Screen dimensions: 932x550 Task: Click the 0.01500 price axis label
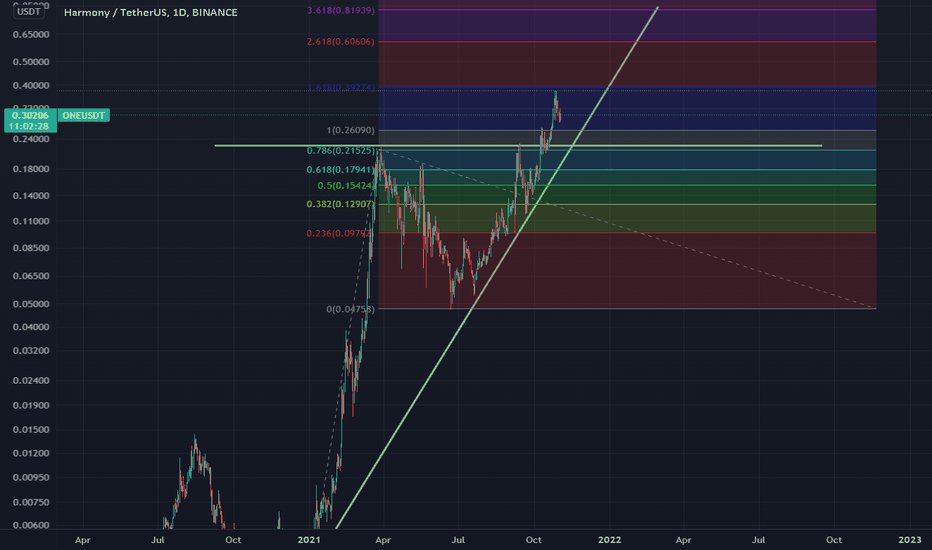(x=31, y=430)
